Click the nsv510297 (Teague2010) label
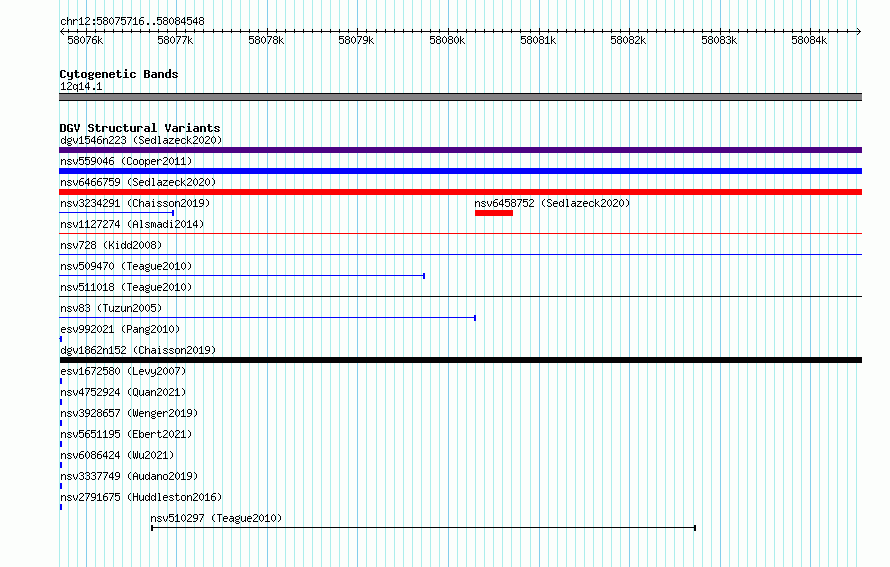This screenshot has height=567, width=890. (x=216, y=518)
